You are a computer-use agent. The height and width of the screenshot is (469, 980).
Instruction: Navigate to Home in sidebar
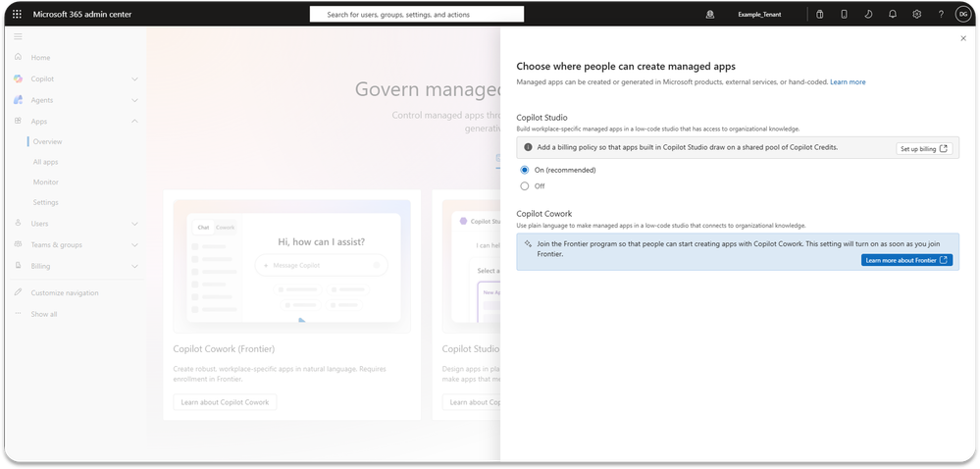(40, 58)
